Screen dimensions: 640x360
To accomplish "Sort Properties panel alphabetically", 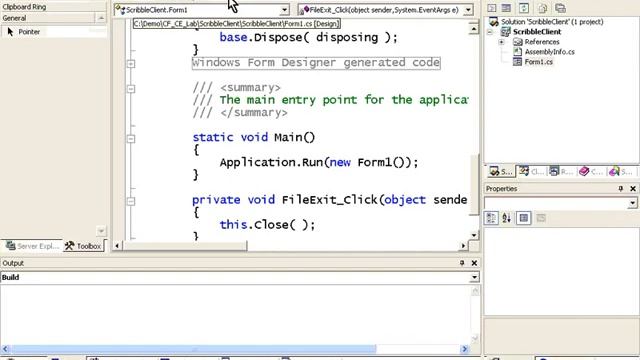I will pyautogui.click(x=507, y=218).
